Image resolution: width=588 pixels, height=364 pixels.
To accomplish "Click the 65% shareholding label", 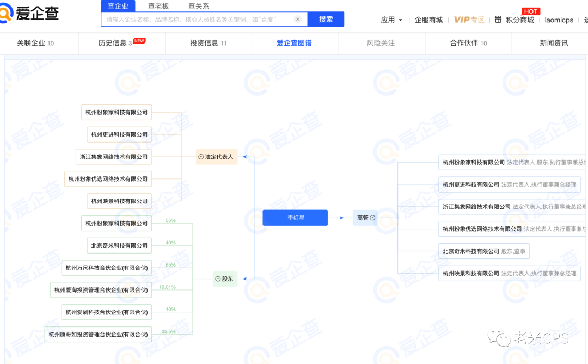I will (x=170, y=264).
